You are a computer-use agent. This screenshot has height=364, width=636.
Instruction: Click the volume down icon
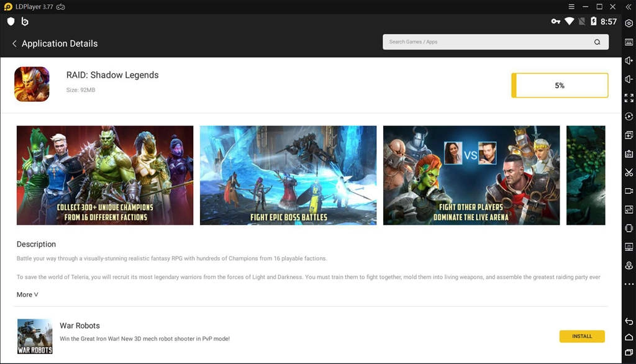tap(629, 79)
